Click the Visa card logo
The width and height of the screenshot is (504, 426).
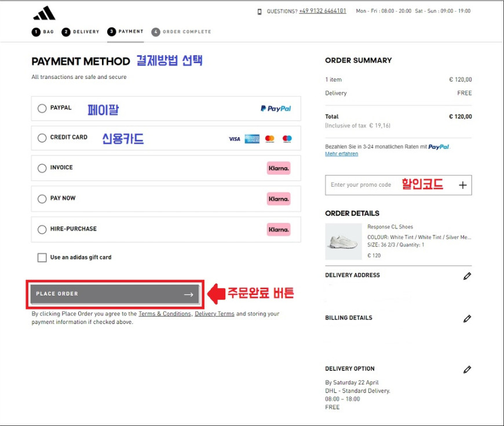pos(235,139)
